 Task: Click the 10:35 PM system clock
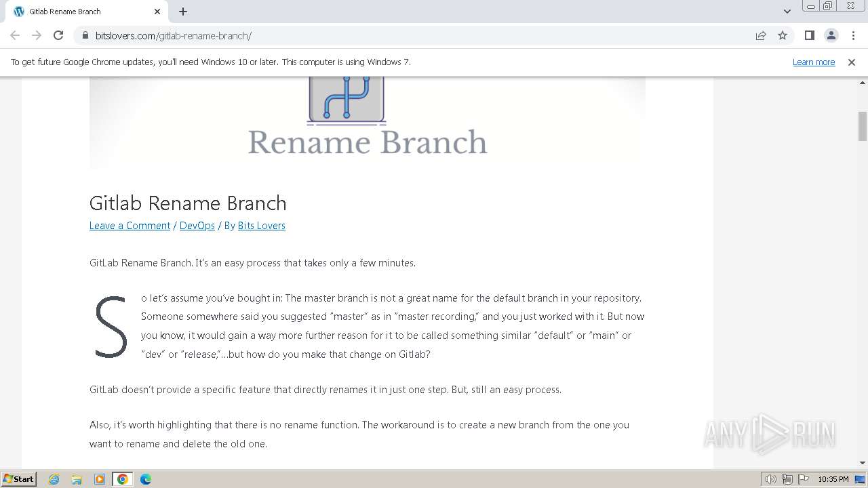click(x=833, y=479)
